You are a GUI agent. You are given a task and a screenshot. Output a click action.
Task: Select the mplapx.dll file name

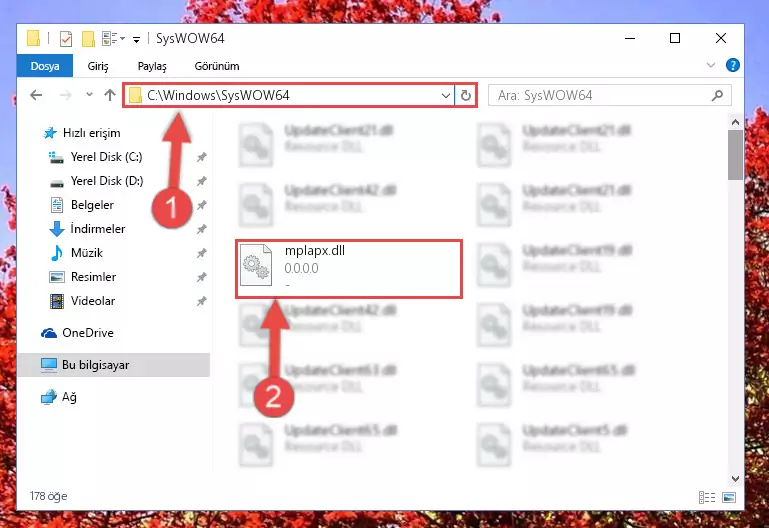(315, 251)
